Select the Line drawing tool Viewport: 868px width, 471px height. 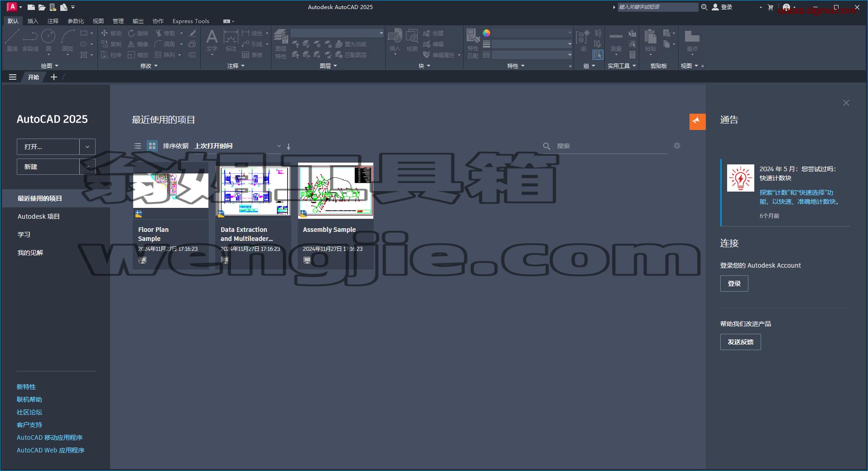(x=12, y=40)
